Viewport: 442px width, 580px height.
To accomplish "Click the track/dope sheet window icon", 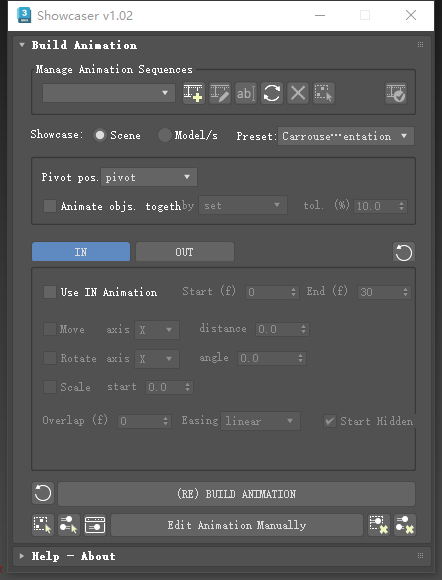I will (x=95, y=525).
